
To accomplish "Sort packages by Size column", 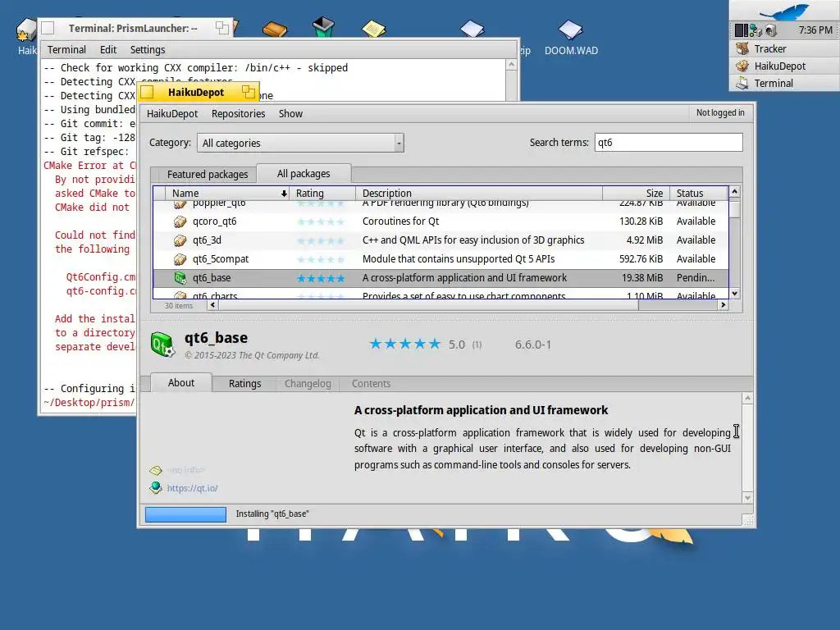I will pyautogui.click(x=636, y=193).
